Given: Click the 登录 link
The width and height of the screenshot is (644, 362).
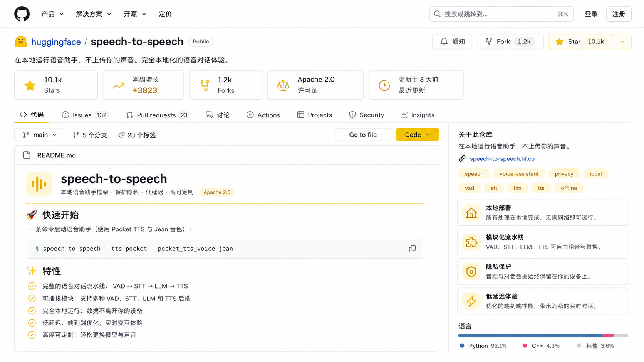Looking at the screenshot, I should coord(591,14).
